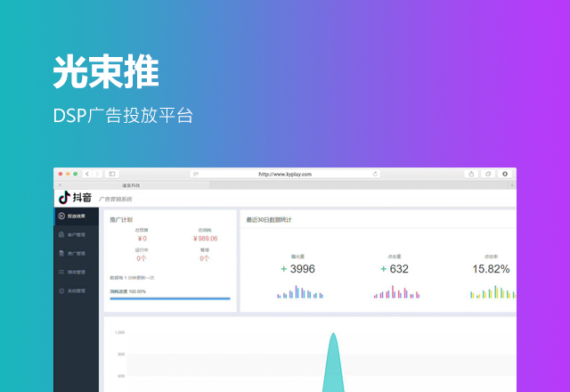Viewport: 570px width, 392px height.
Task: Click the show tabs overview button
Action: click(488, 174)
